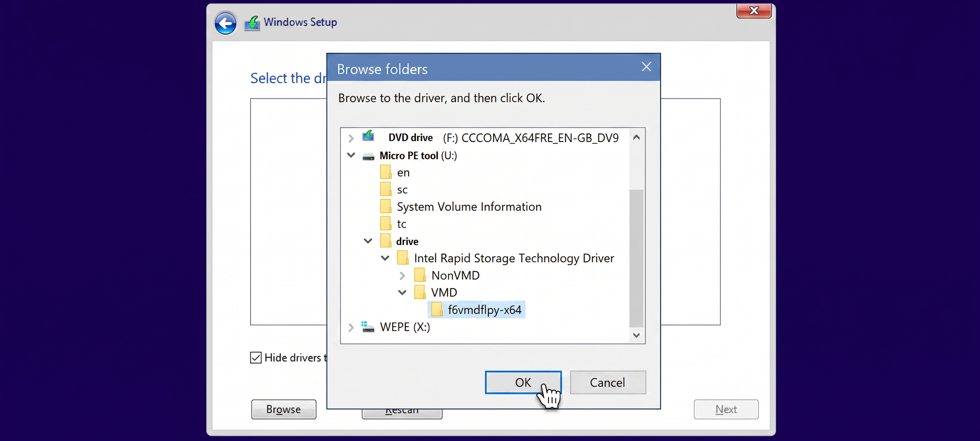Image resolution: width=980 pixels, height=441 pixels.
Task: Click the DVD drive (F:) disc icon
Action: [x=368, y=136]
